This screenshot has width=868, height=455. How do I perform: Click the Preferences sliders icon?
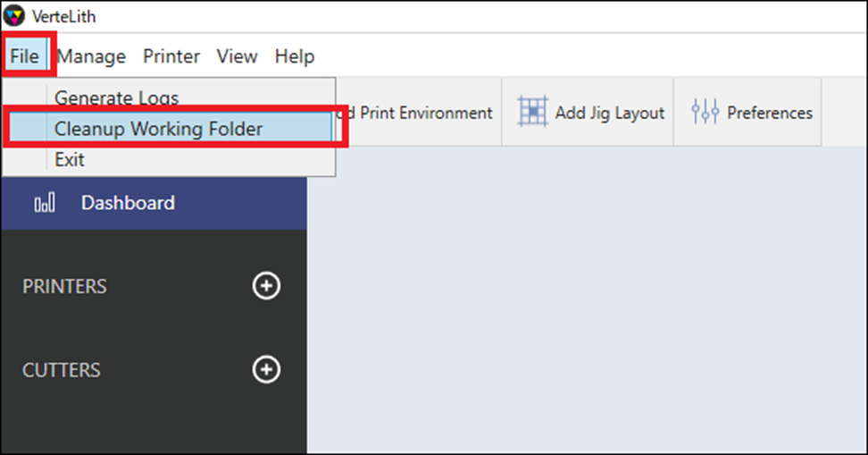(705, 112)
